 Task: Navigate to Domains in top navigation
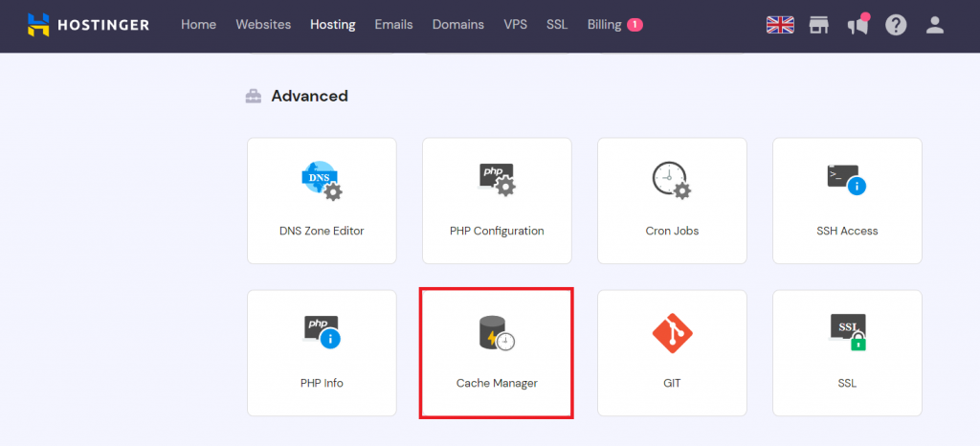tap(457, 25)
